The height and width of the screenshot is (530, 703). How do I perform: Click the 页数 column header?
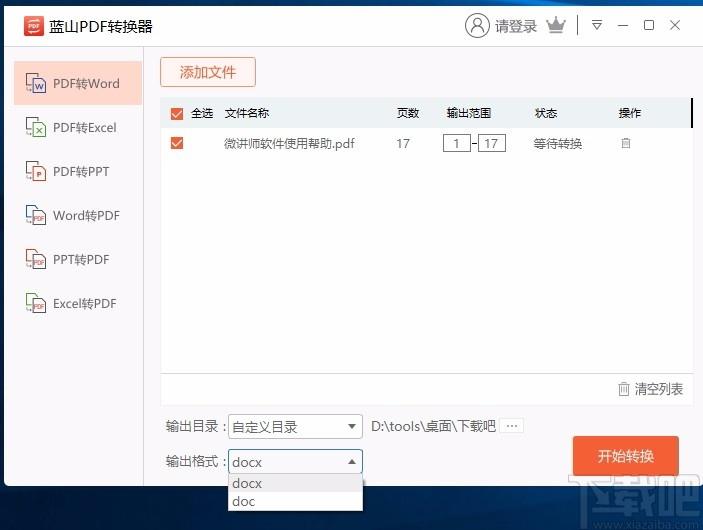click(x=408, y=113)
